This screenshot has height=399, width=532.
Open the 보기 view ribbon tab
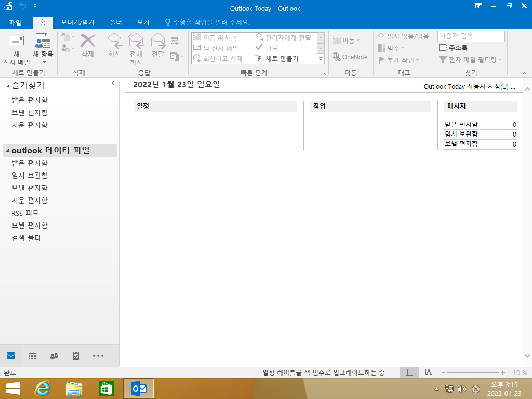143,23
